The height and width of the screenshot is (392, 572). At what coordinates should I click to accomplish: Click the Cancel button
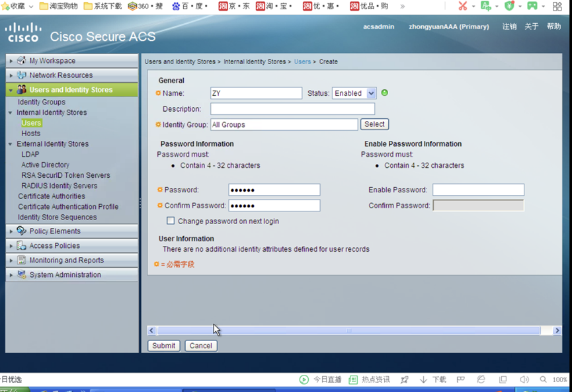pyautogui.click(x=201, y=345)
